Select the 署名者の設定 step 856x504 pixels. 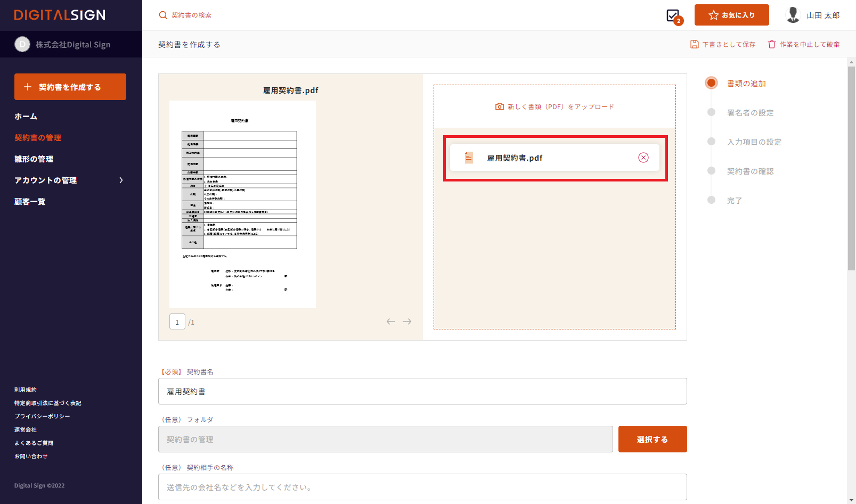pos(750,113)
